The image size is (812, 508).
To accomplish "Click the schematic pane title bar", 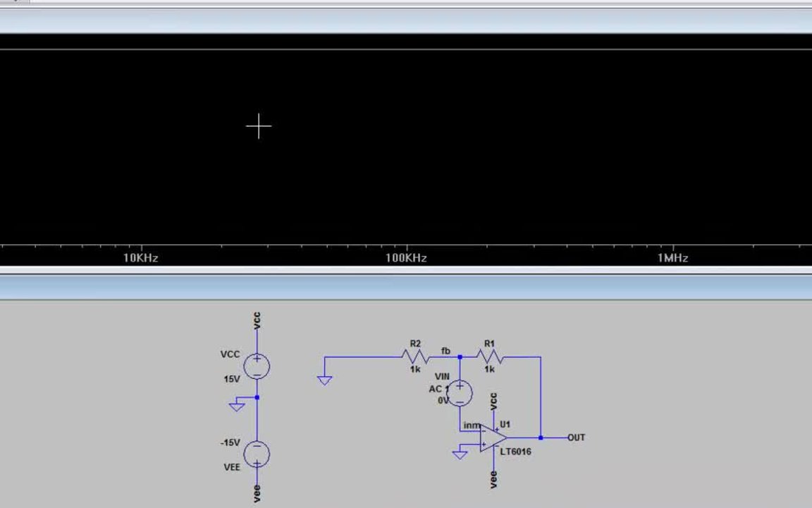I will (406, 287).
